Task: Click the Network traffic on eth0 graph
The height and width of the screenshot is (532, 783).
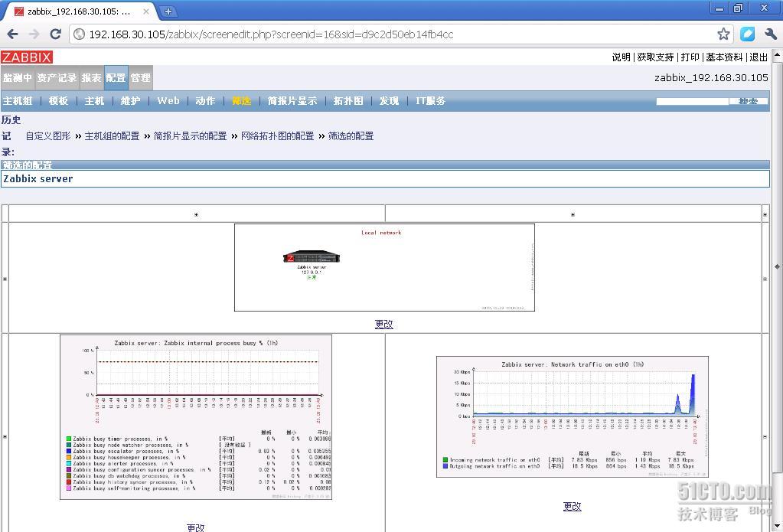Action: click(x=573, y=416)
